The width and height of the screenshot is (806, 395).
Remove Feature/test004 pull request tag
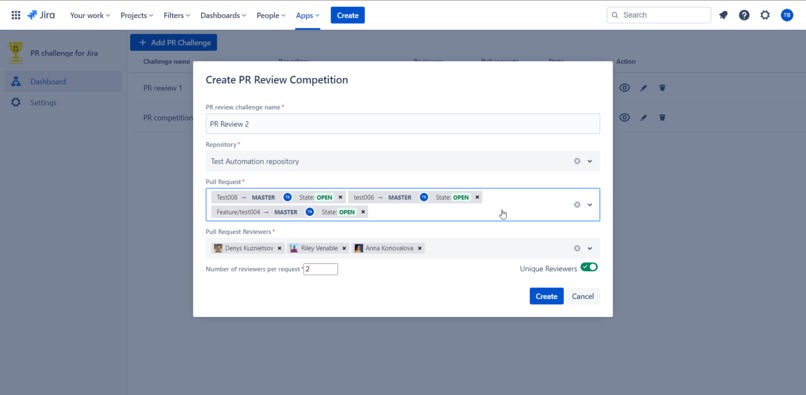363,211
